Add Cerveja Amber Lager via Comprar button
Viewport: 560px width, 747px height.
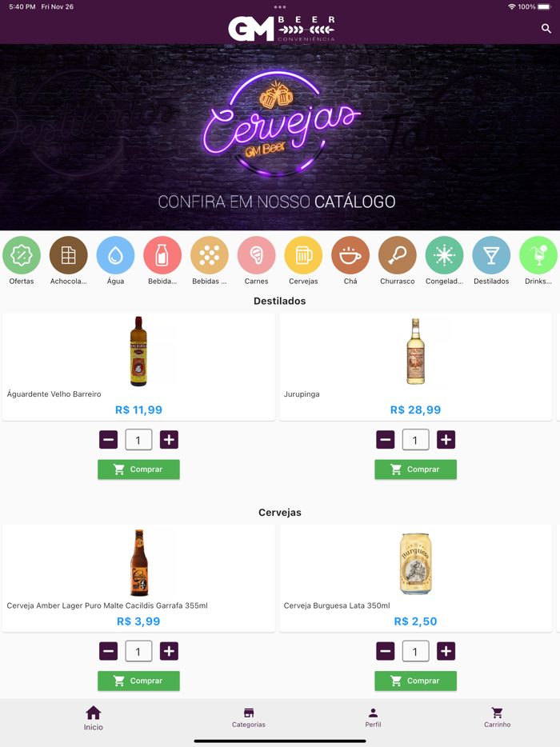(x=138, y=681)
